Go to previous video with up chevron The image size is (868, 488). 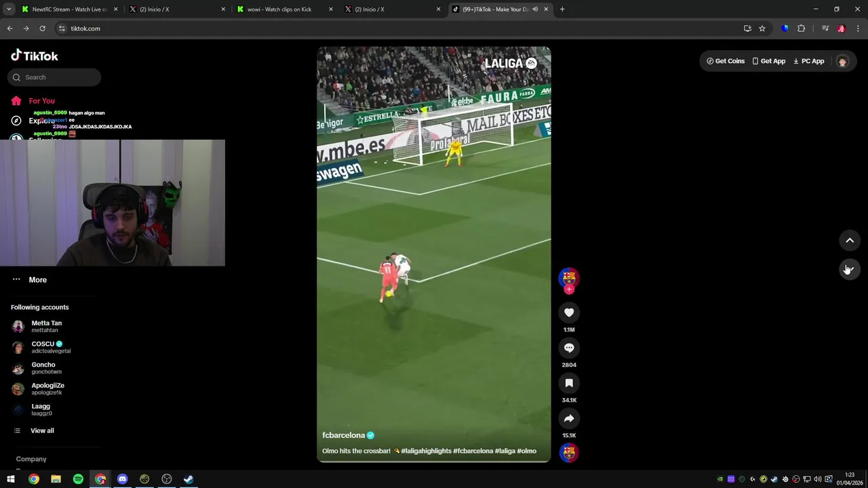coord(850,240)
